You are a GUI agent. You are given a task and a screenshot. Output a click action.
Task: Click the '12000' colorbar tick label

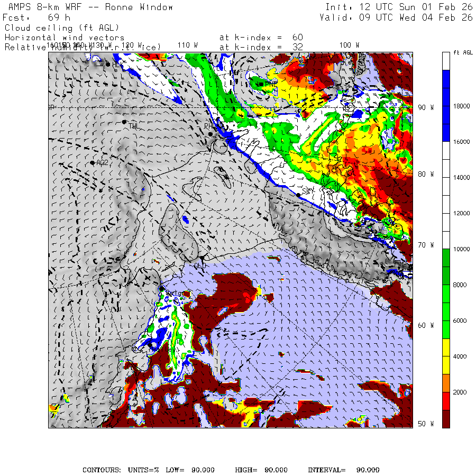point(461,214)
